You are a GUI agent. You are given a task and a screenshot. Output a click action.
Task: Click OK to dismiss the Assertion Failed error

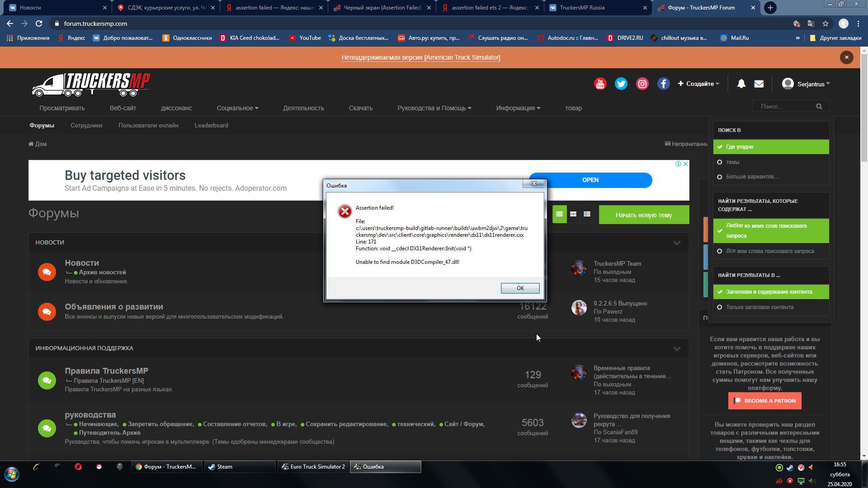click(520, 288)
